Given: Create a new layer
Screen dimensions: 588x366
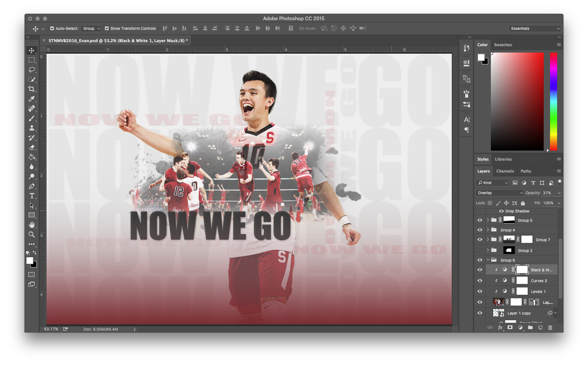Looking at the screenshot, I should [540, 327].
